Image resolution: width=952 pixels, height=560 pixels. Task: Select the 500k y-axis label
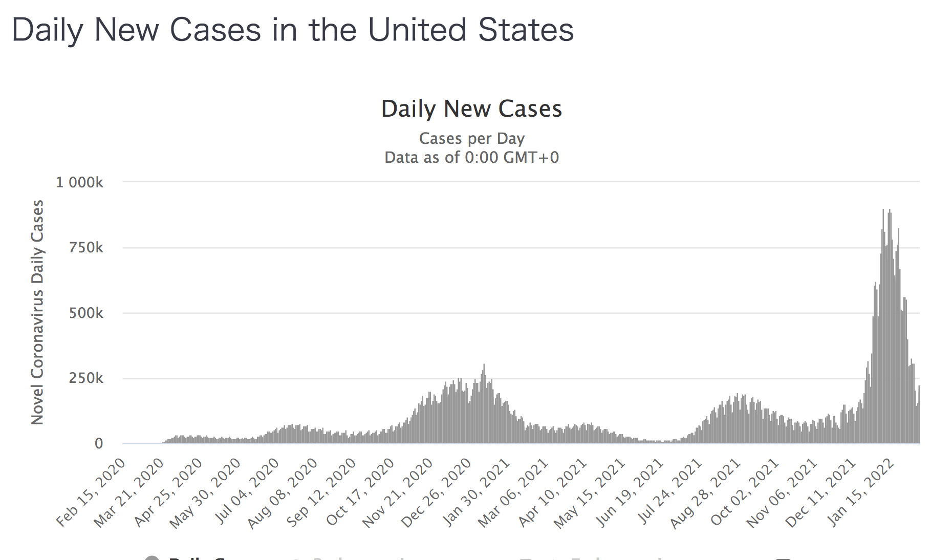pyautogui.click(x=86, y=313)
